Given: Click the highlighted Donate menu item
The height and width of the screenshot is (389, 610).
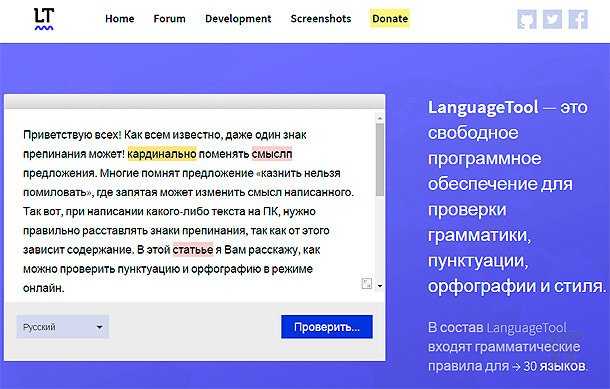Looking at the screenshot, I should tap(390, 19).
